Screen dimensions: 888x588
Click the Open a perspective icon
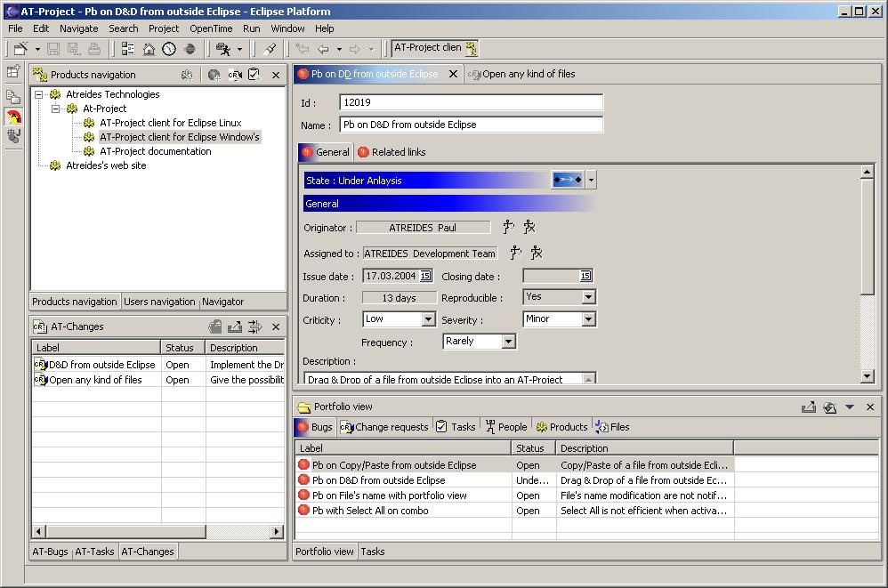tap(13, 71)
